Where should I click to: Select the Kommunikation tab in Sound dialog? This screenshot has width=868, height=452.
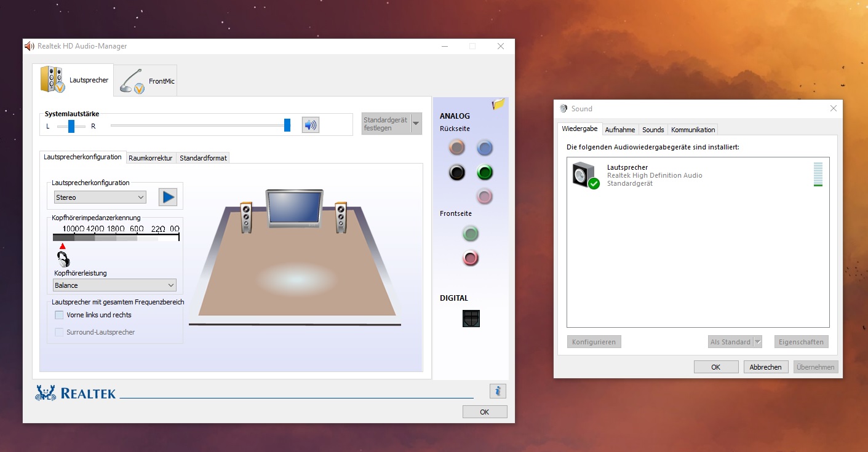(693, 130)
